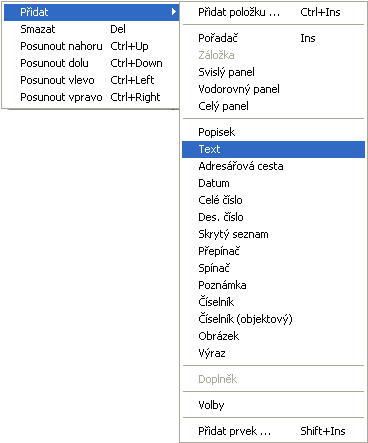
Task: Add an Adresářová cesta field
Action: click(x=273, y=166)
